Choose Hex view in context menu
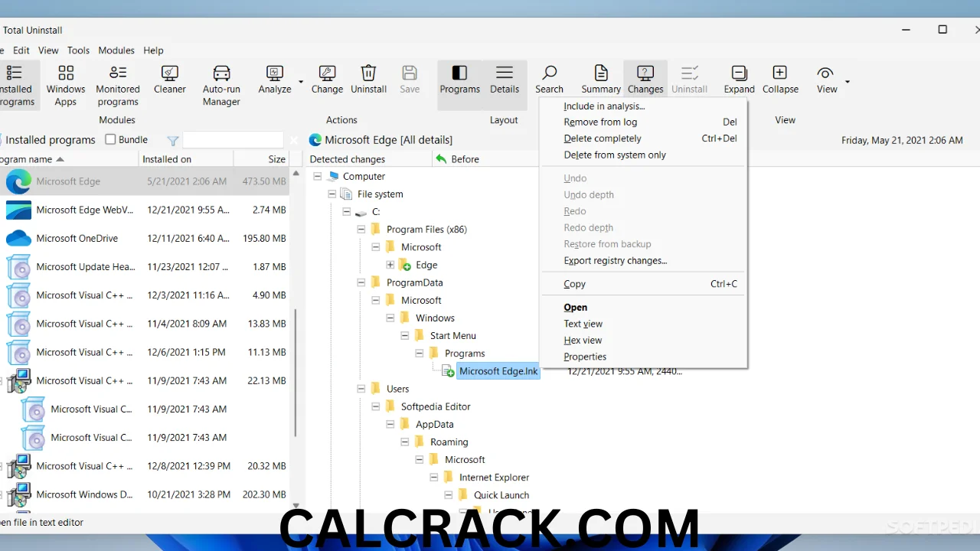Image resolution: width=980 pixels, height=551 pixels. [643, 341]
